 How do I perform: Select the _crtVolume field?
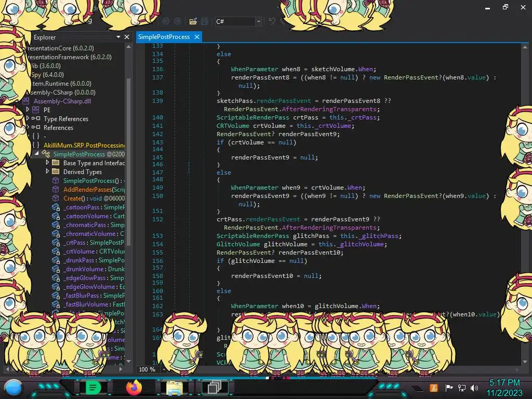click(94, 251)
